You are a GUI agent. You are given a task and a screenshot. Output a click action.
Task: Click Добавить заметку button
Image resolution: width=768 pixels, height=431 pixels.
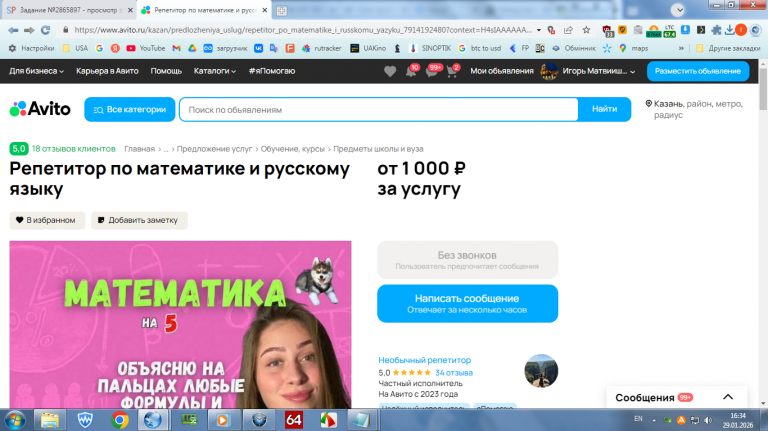point(139,220)
